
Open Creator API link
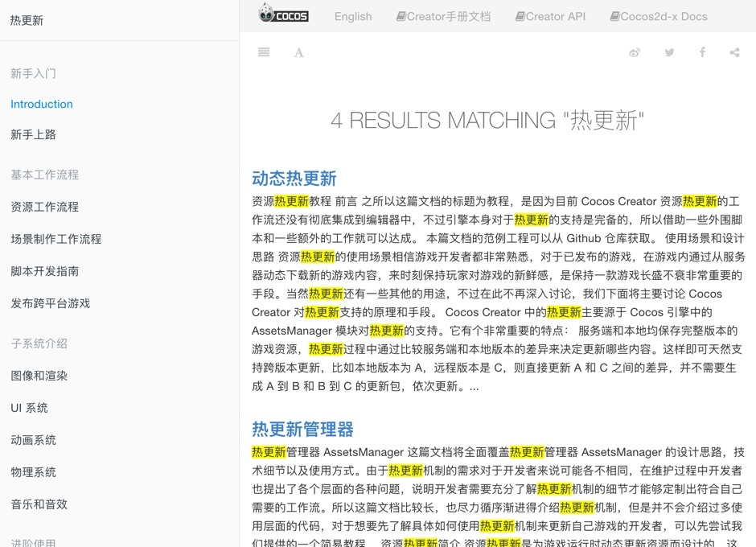pyautogui.click(x=551, y=17)
